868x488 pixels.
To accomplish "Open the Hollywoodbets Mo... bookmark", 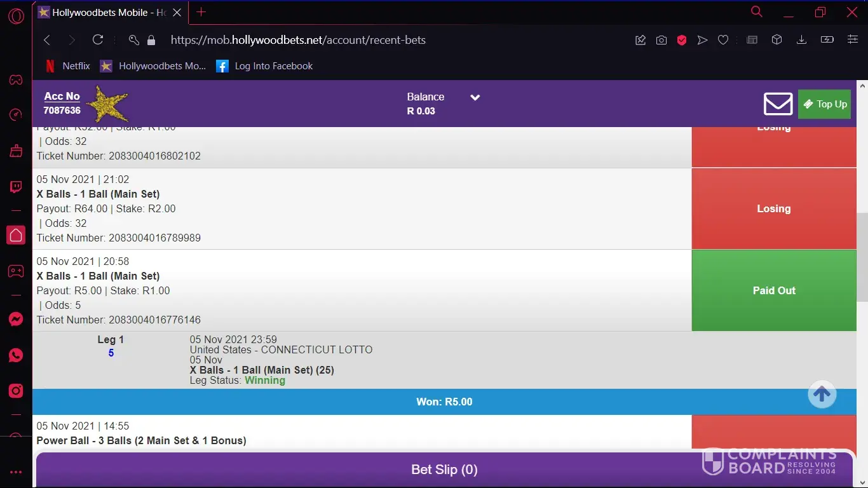I will [x=153, y=66].
